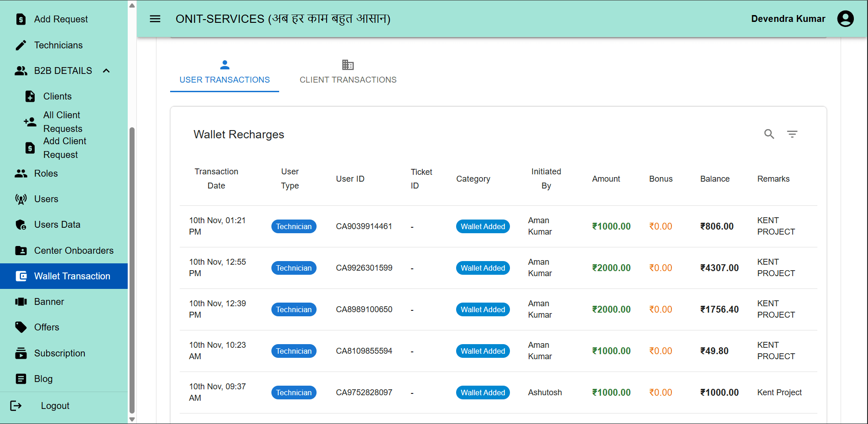Click the Roles group icon

coord(21,173)
